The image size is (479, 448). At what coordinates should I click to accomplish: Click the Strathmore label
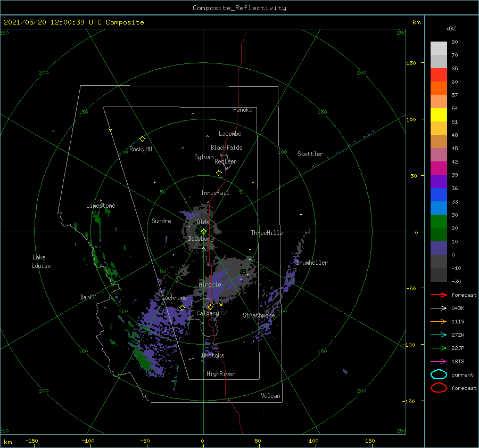259,315
